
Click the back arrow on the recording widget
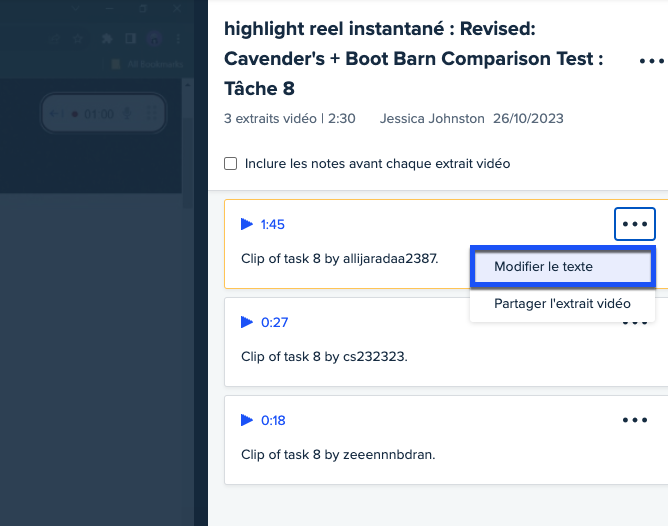[x=56, y=114]
